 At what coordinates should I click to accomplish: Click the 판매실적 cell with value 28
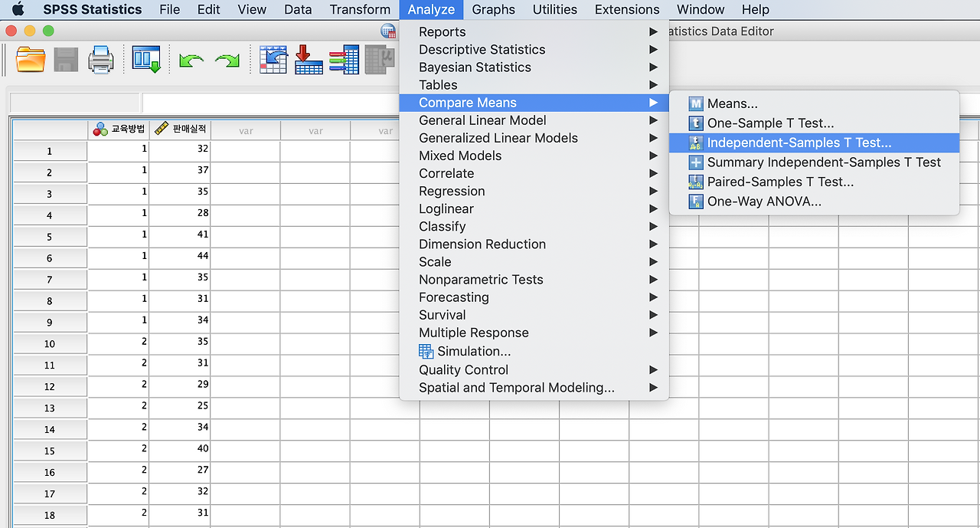coord(180,215)
